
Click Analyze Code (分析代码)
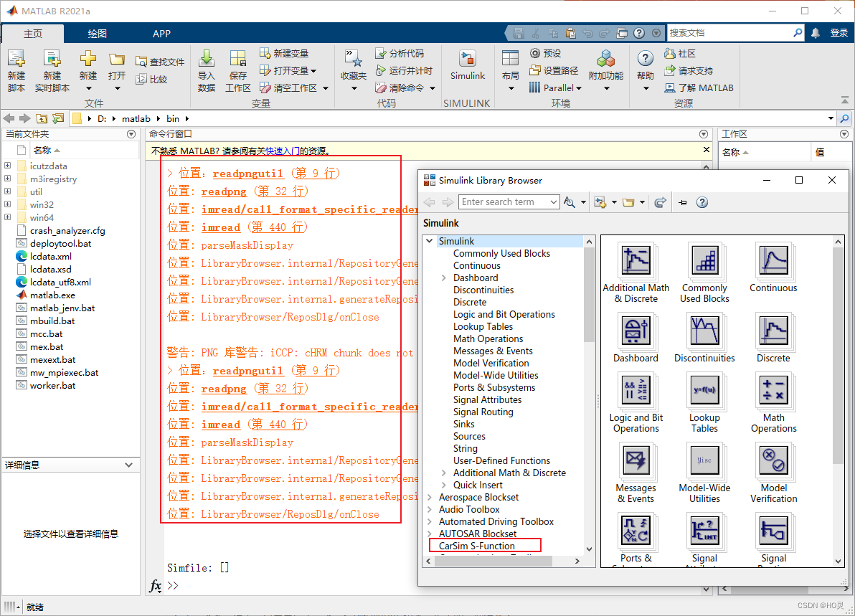click(x=400, y=53)
